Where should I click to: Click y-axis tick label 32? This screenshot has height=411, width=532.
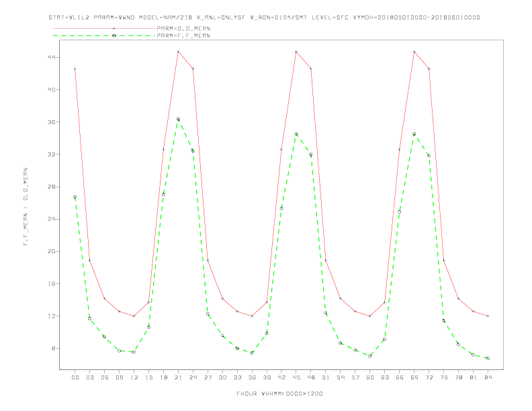coord(51,154)
